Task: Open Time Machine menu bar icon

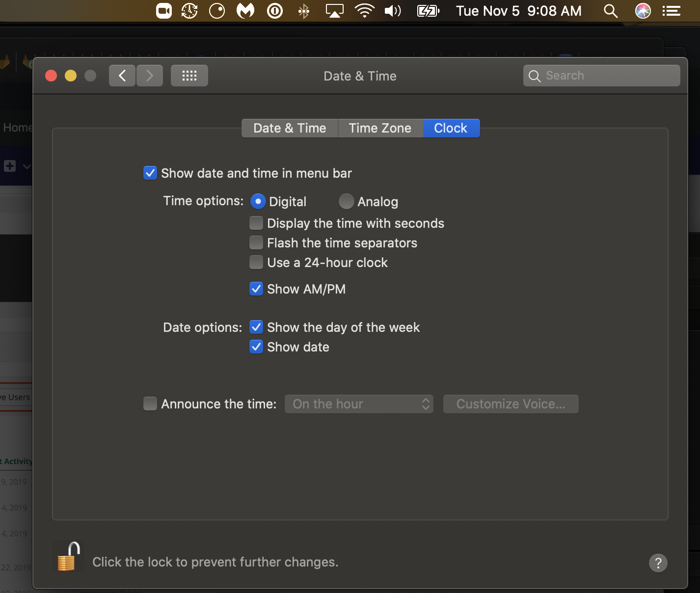Action: coord(189,11)
